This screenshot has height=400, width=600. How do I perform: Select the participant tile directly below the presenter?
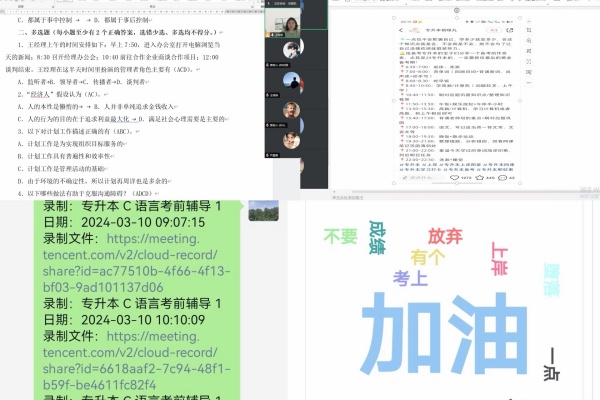[x=290, y=48]
